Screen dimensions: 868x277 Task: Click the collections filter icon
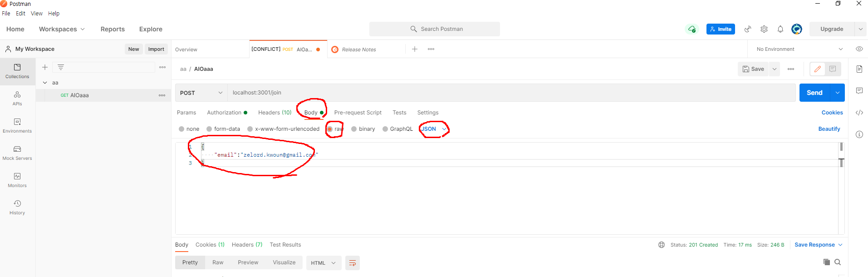pyautogui.click(x=61, y=67)
